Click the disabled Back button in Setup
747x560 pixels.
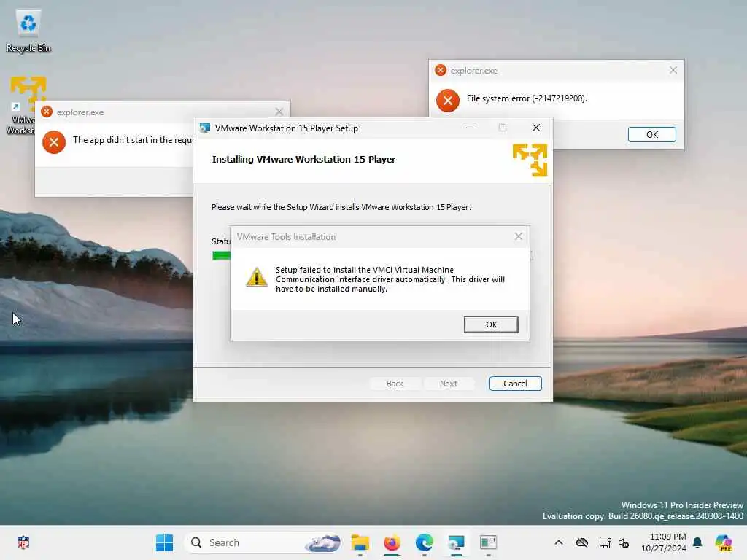395,384
